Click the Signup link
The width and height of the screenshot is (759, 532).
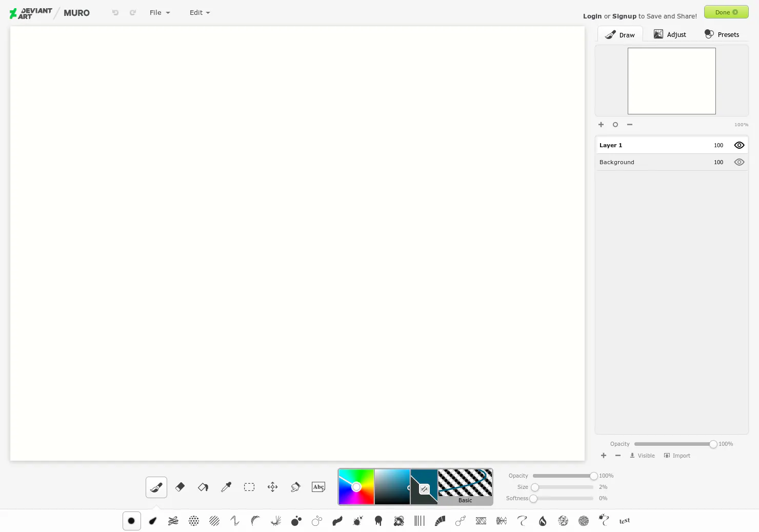pyautogui.click(x=624, y=16)
